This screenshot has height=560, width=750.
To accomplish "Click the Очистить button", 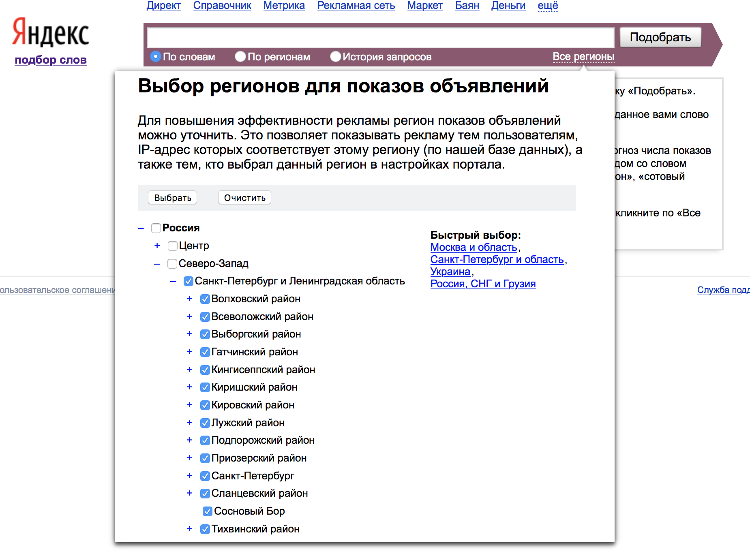I will point(245,198).
